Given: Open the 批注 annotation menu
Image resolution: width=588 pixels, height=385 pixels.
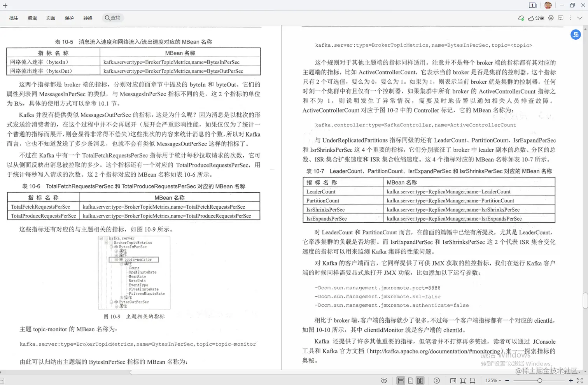Looking at the screenshot, I should (x=14, y=18).
